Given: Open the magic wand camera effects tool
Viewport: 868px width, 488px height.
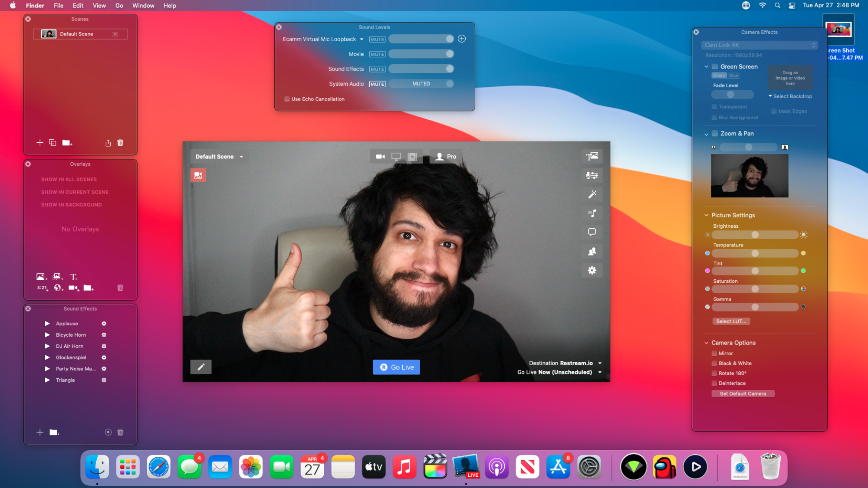Looking at the screenshot, I should (x=592, y=194).
